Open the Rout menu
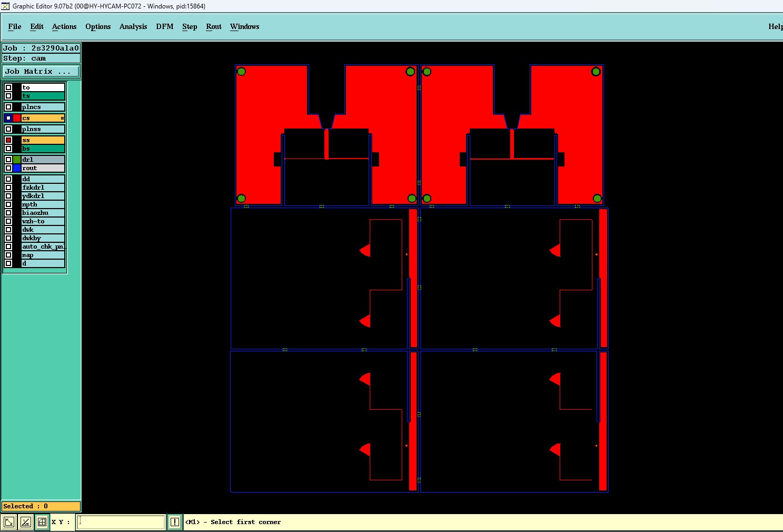The width and height of the screenshot is (783, 532). click(x=214, y=26)
